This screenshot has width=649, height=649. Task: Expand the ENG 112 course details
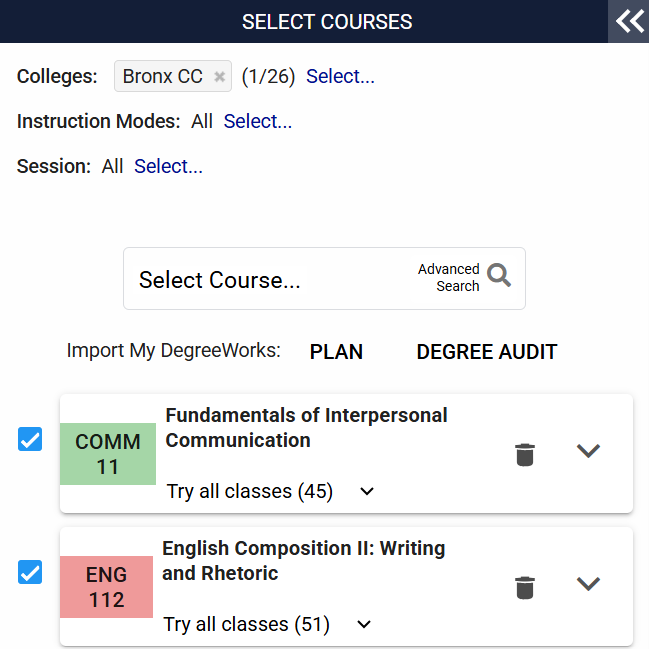point(588,584)
